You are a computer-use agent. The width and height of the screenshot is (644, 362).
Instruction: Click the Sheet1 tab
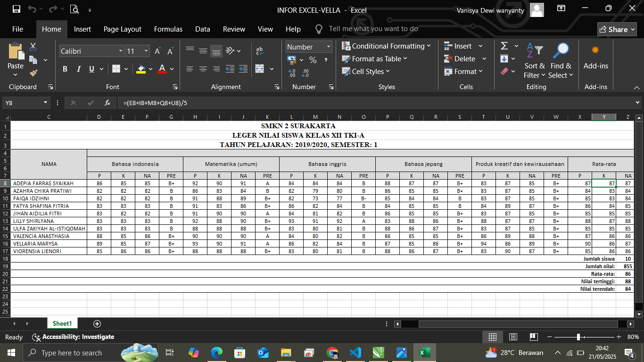click(x=62, y=324)
